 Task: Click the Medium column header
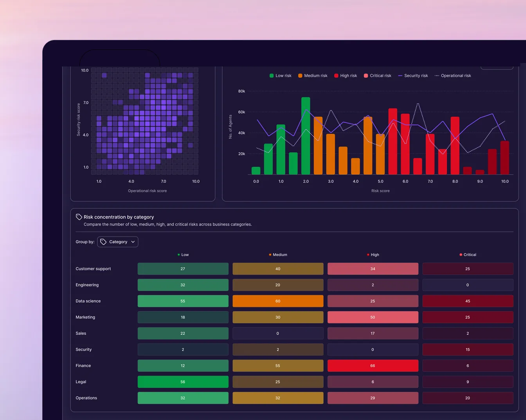click(x=278, y=255)
